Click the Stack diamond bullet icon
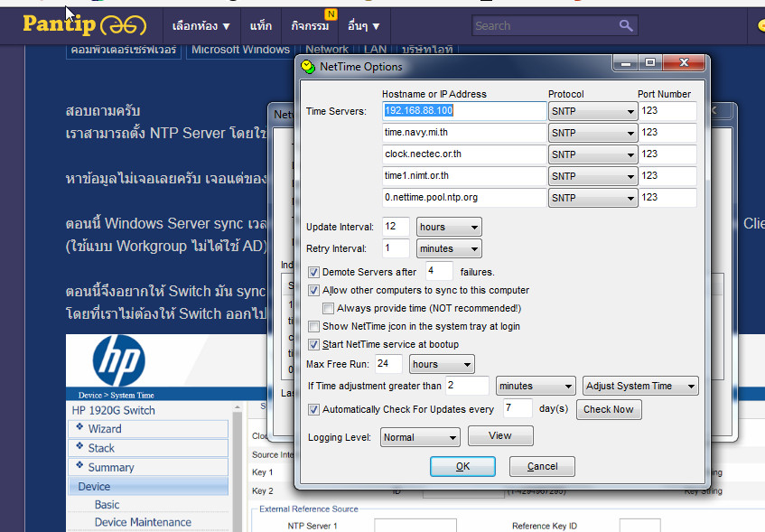The width and height of the screenshot is (765, 532). (x=79, y=445)
